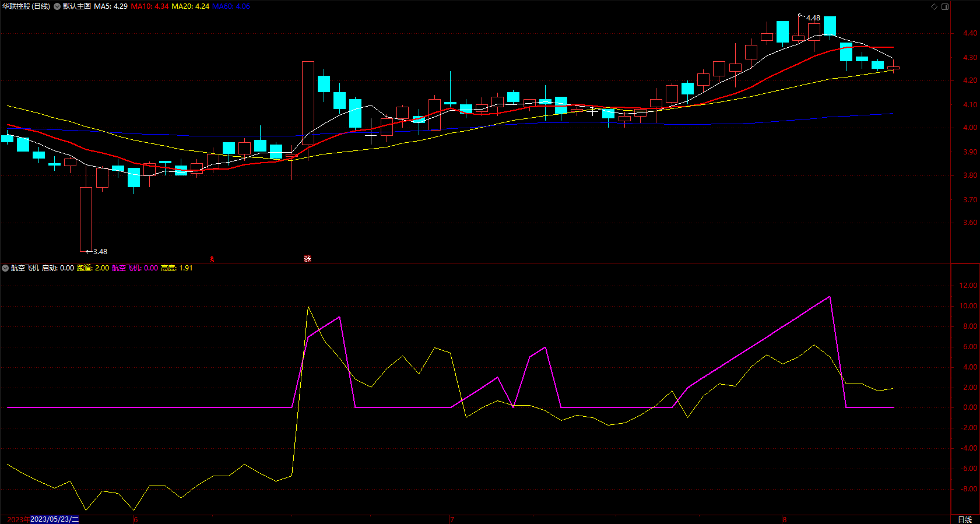Select stock title 华联控股 (日线)

(26, 6)
